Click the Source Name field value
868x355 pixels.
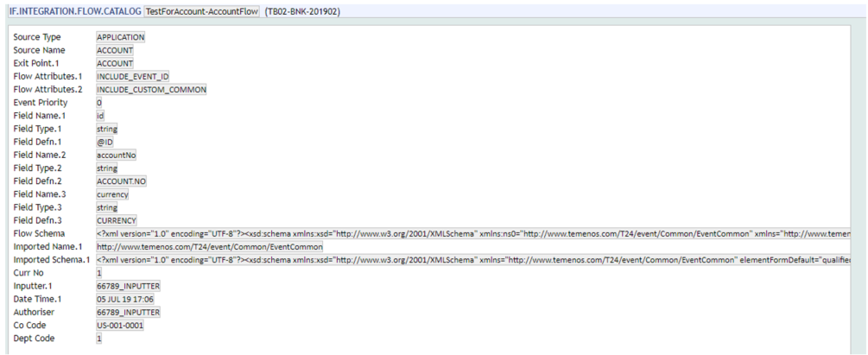[x=114, y=50]
